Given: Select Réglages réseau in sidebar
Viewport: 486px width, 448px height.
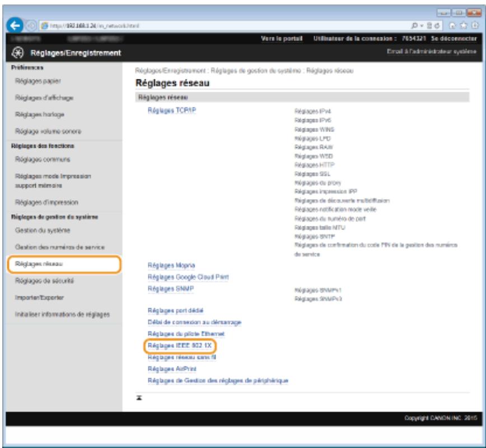Looking at the screenshot, I should coord(64,264).
